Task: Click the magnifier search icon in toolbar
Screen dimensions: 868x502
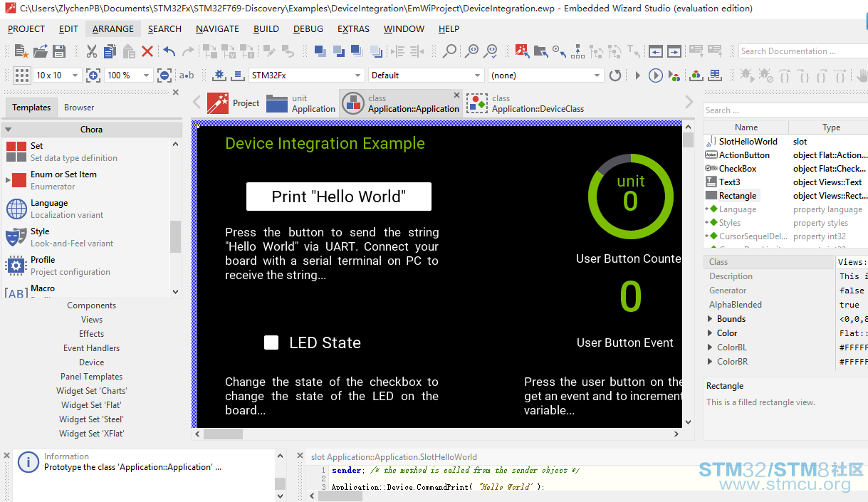Action: (x=449, y=51)
